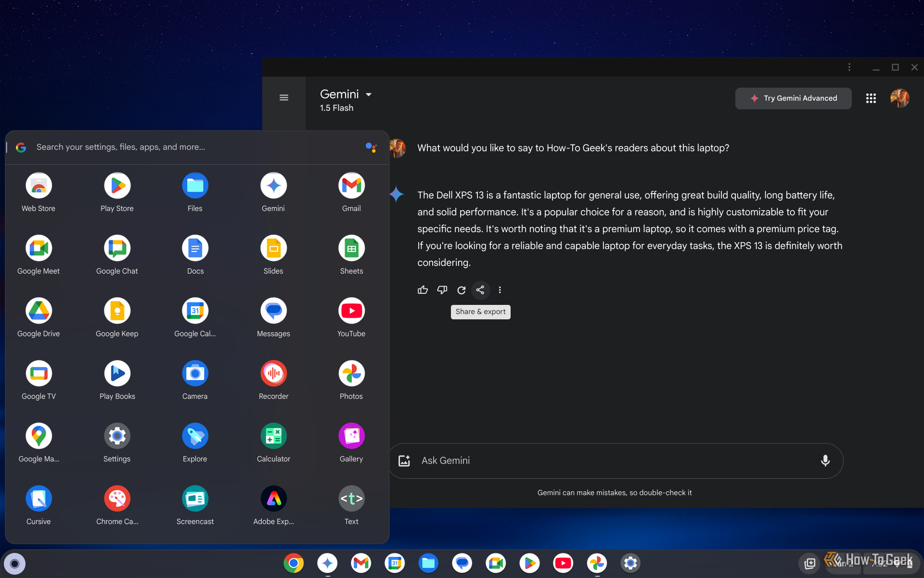This screenshot has width=924, height=578.
Task: Open Gmail from the shelf
Action: point(361,563)
